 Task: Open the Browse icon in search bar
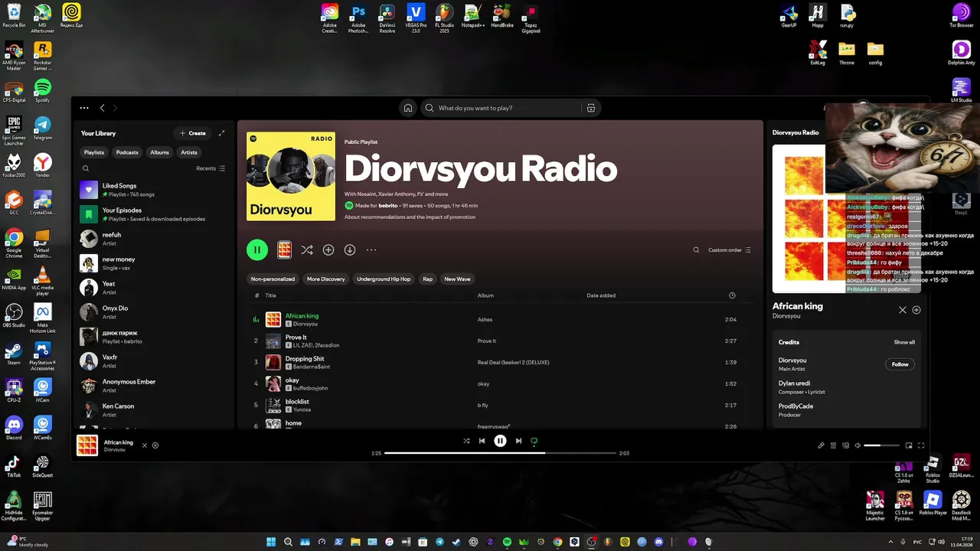pos(590,108)
